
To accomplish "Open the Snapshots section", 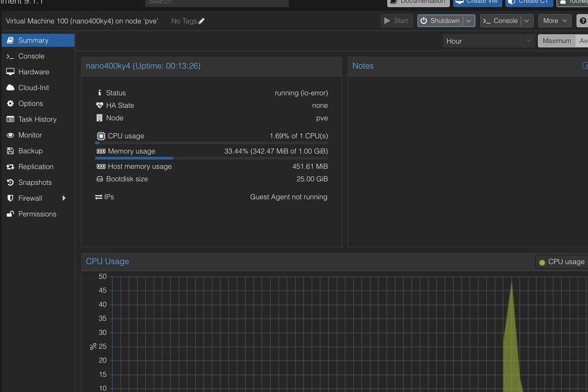I will [38, 183].
